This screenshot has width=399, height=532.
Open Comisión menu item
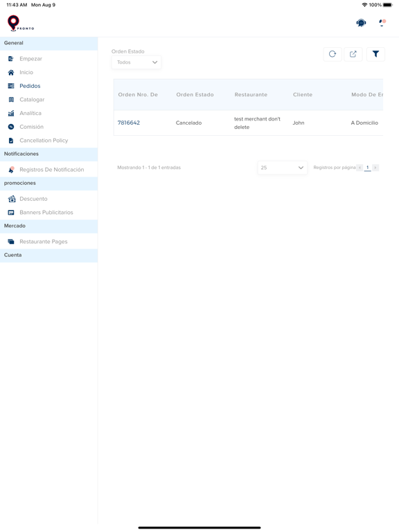[32, 127]
